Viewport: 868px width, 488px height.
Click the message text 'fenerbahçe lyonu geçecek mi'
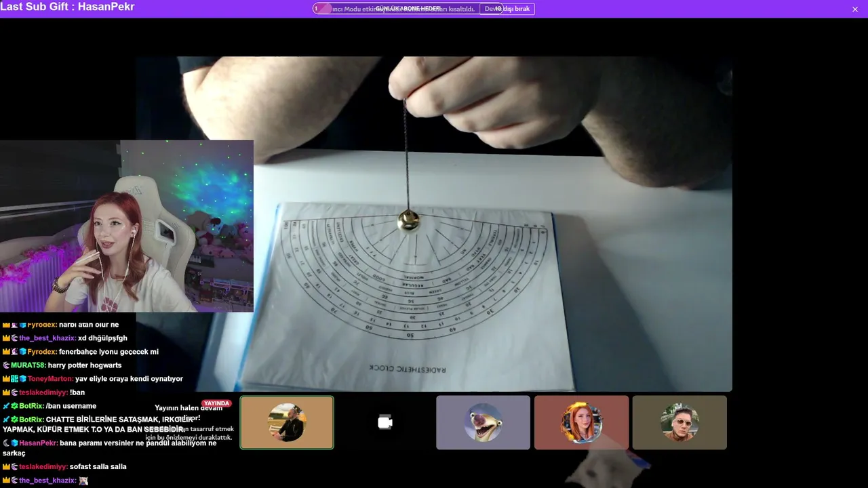click(x=108, y=352)
